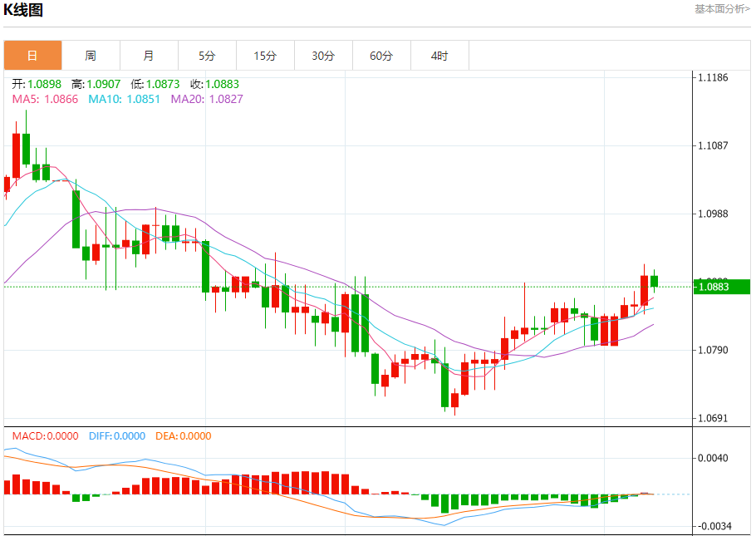
Task: Click the 0.0040 MACD axis label
Action: pyautogui.click(x=713, y=458)
